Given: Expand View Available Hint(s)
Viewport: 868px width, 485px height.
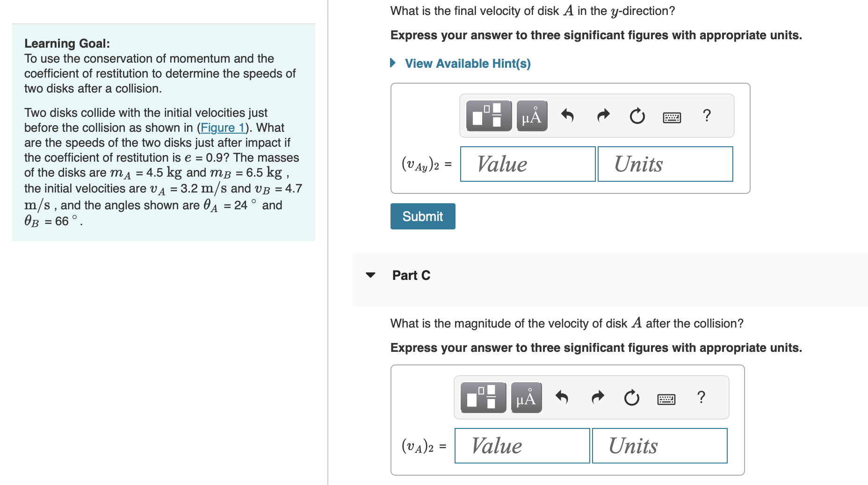Looking at the screenshot, I should [x=467, y=63].
